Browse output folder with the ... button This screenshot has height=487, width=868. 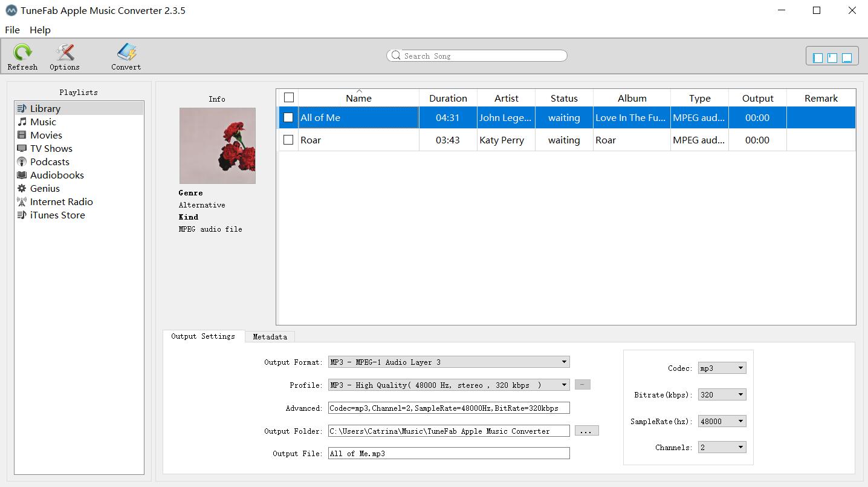[586, 431]
